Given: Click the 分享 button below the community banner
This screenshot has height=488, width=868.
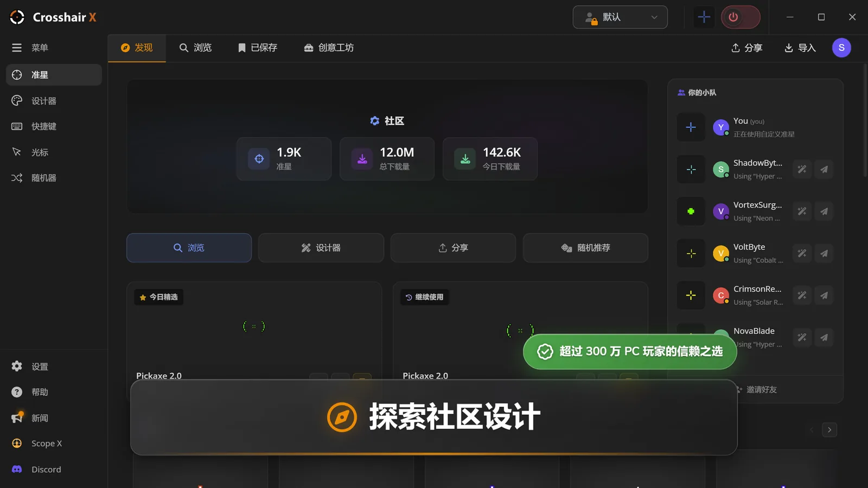Looking at the screenshot, I should pos(453,248).
